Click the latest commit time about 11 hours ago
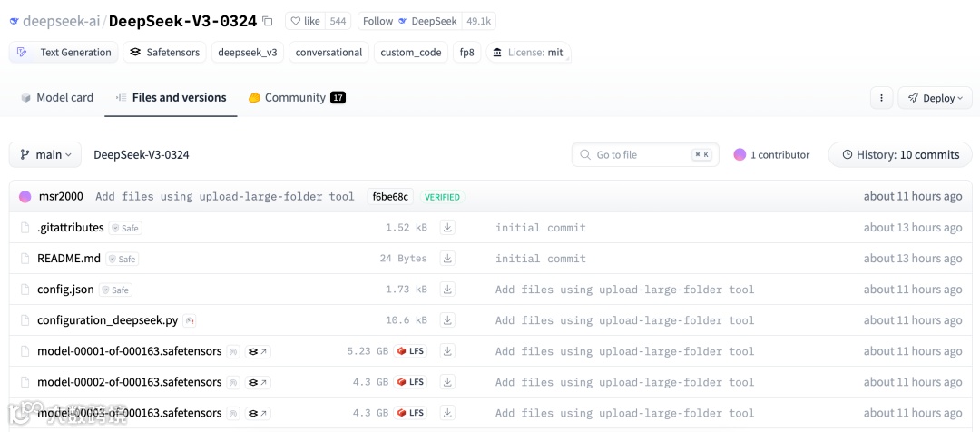Image resolution: width=980 pixels, height=432 pixels. click(x=913, y=196)
